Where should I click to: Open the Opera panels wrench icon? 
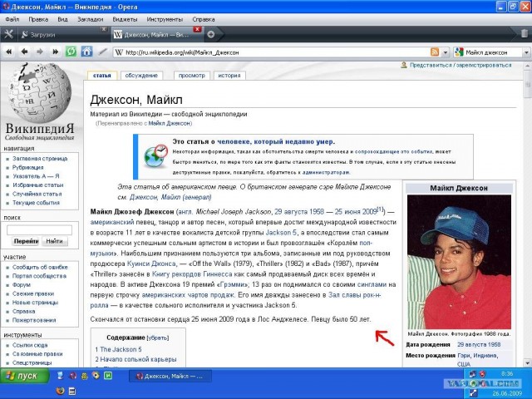point(8,34)
